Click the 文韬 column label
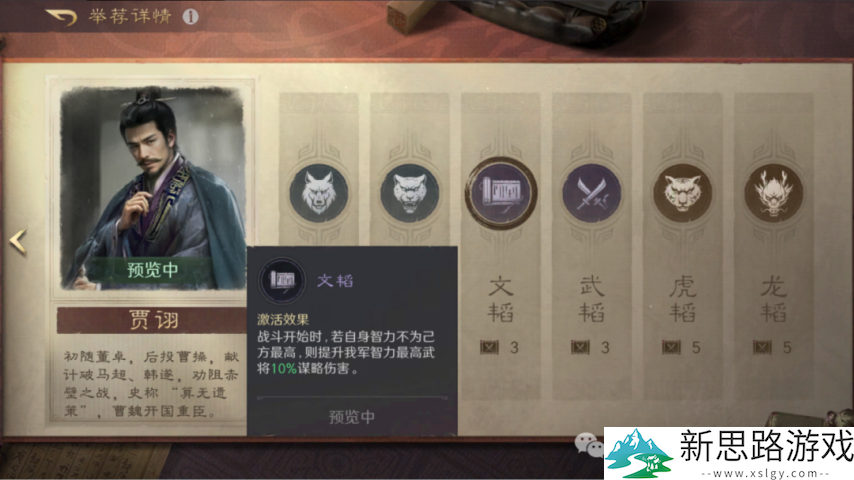 pyautogui.click(x=501, y=299)
